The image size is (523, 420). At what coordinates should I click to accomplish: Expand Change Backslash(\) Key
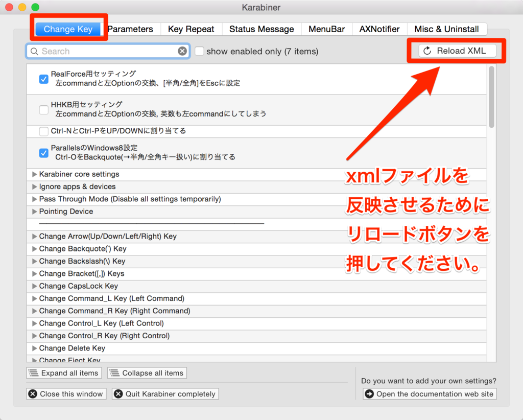(x=34, y=261)
